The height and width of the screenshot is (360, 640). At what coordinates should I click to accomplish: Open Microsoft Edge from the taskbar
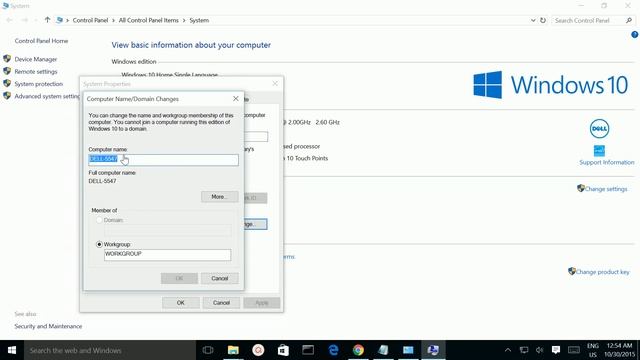(333, 350)
